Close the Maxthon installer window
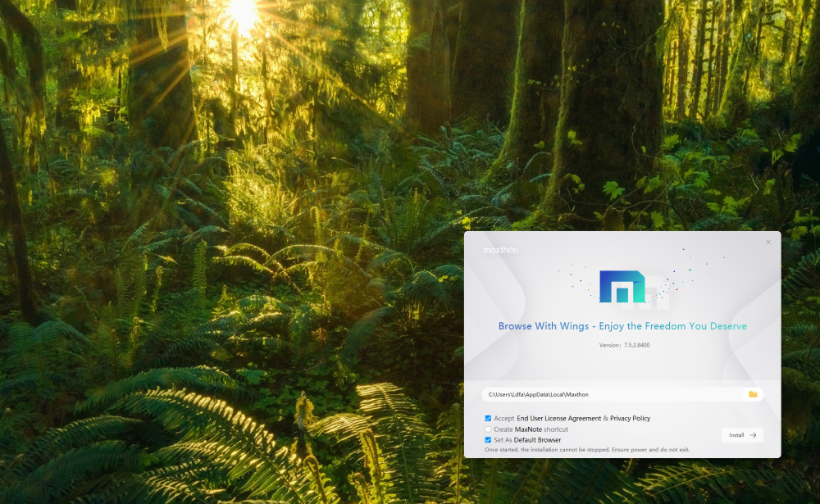Image resolution: width=820 pixels, height=504 pixels. click(768, 242)
